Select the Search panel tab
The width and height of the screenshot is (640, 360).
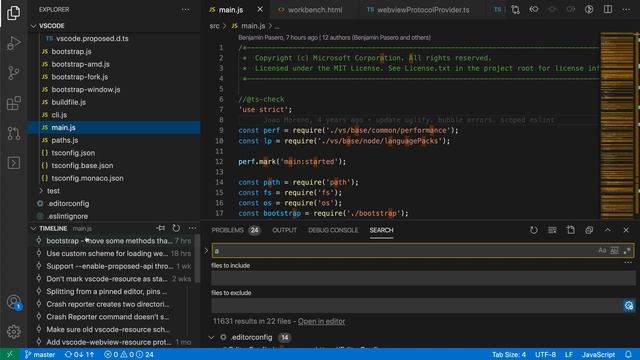381,230
